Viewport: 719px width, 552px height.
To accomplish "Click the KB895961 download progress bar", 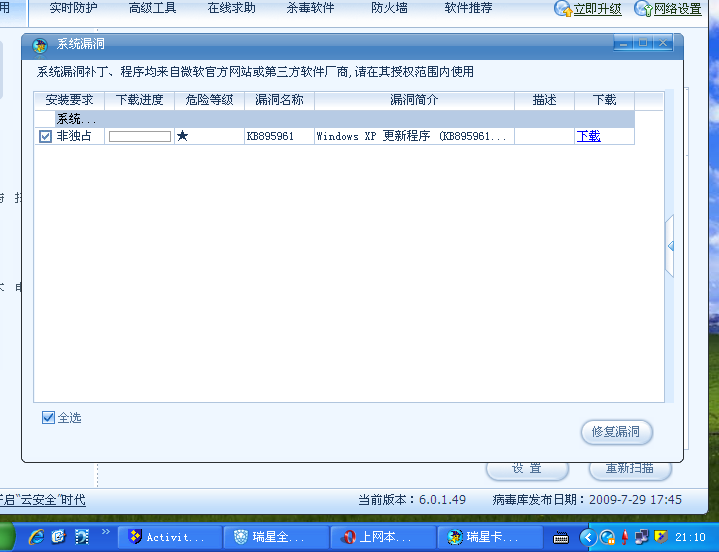I will pos(140,136).
